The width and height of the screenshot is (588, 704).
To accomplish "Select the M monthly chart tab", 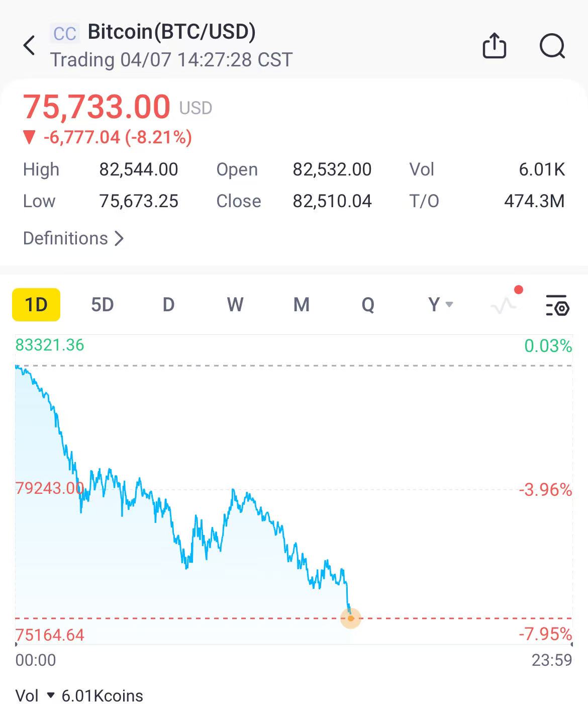I will (301, 305).
